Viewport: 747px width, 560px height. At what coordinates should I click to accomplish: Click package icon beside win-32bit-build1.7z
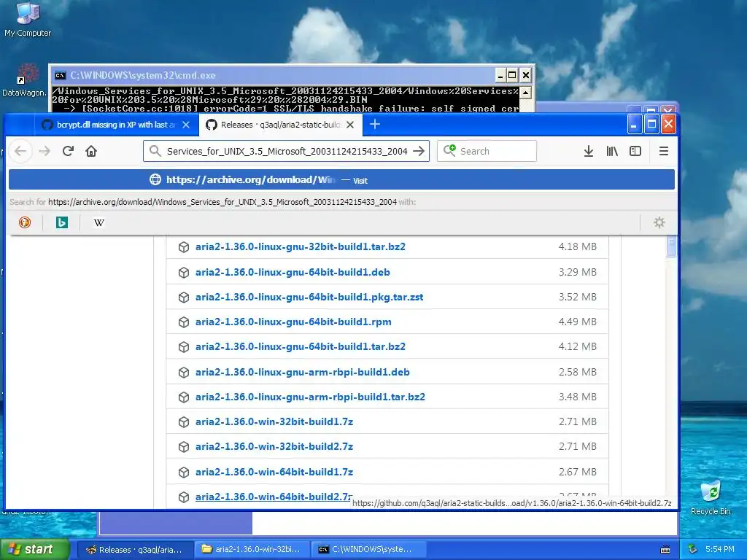click(x=184, y=422)
